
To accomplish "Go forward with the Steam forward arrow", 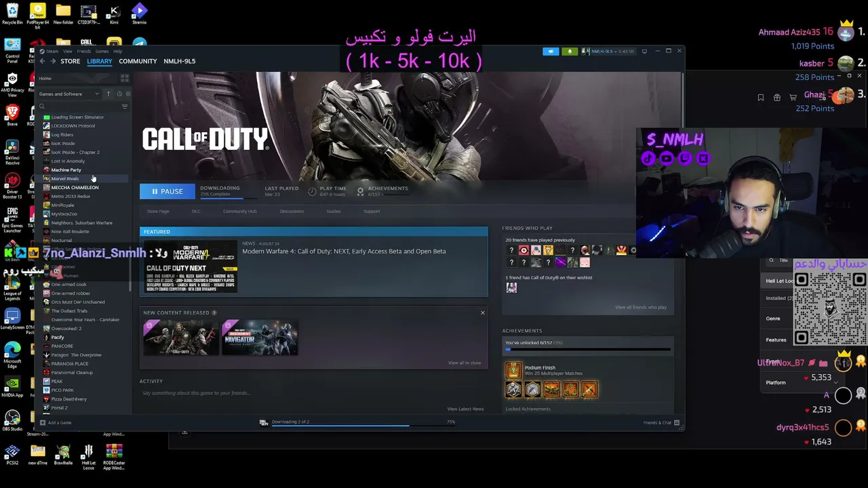I will tap(53, 61).
